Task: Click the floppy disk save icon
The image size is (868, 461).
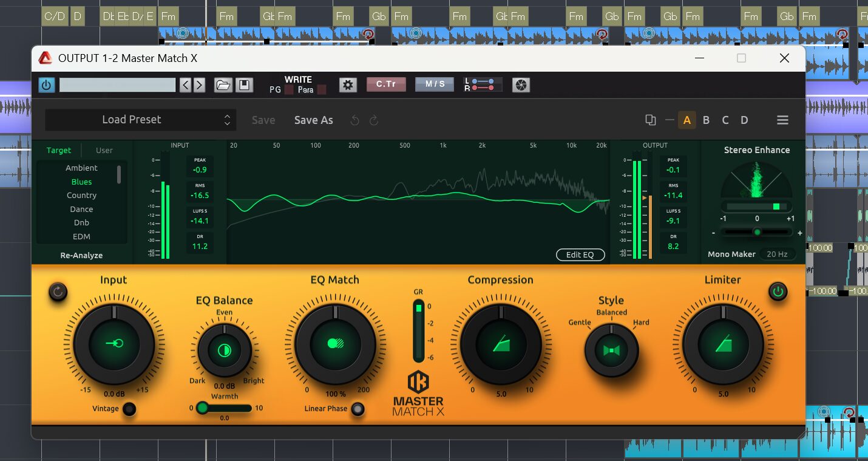Action: pos(244,85)
